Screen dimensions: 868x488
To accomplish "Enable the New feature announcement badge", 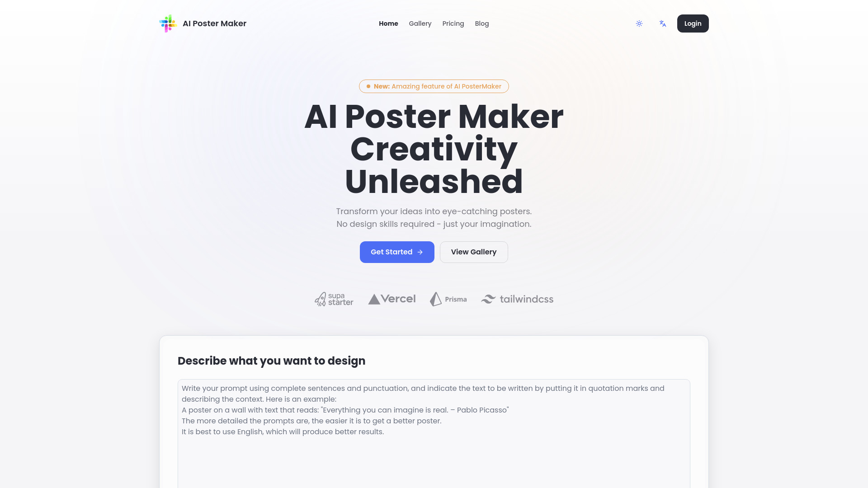I will (434, 86).
